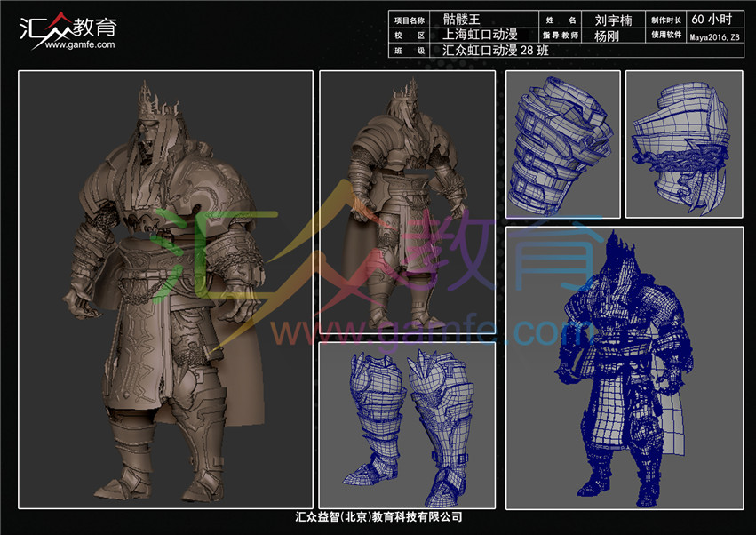Click the 汇众教育 logo in the top-left

[x=67, y=26]
